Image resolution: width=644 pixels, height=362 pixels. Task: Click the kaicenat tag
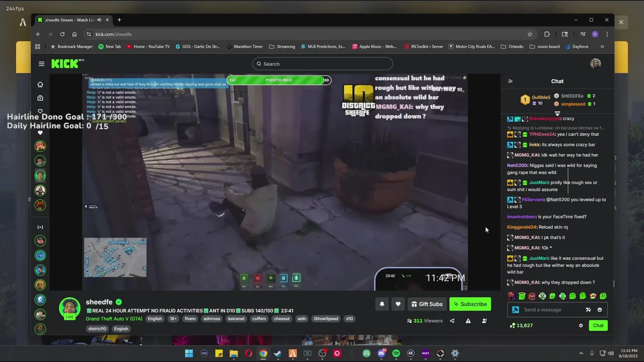pyautogui.click(x=236, y=319)
